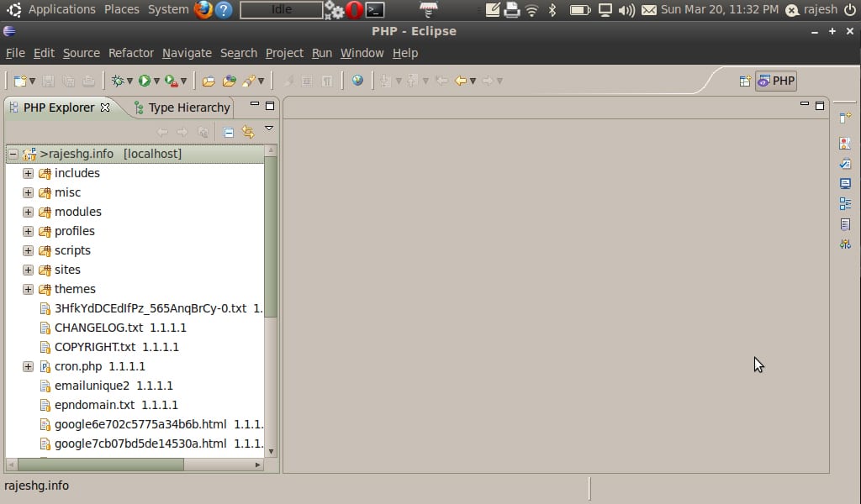Click the Debug bug icon in toolbar
This screenshot has width=861, height=504.
tap(117, 81)
